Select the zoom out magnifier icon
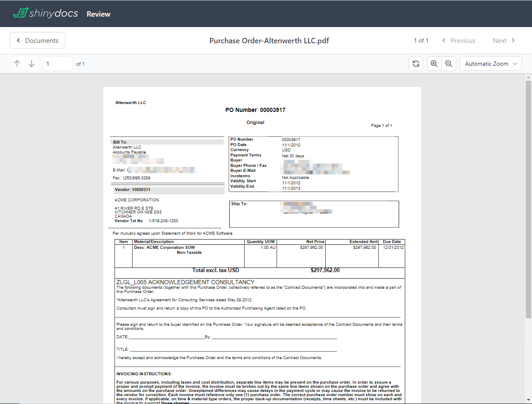 [449, 63]
